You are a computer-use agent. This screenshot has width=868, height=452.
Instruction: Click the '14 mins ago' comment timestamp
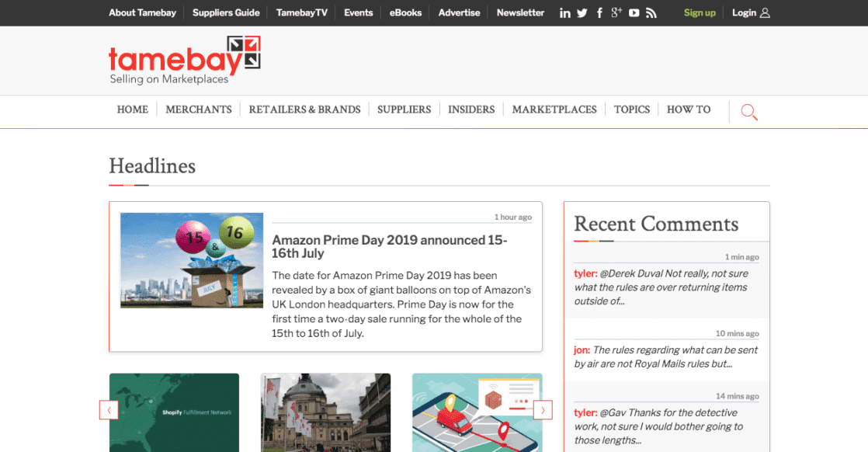pyautogui.click(x=738, y=396)
